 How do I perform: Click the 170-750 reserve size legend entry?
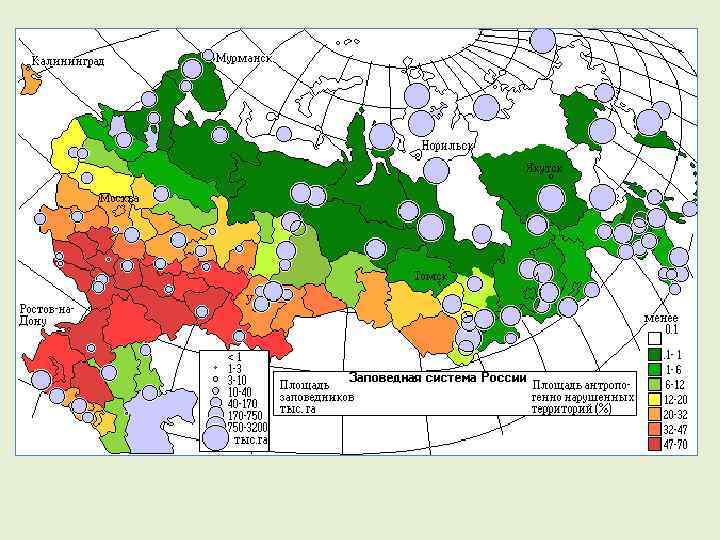237,416
